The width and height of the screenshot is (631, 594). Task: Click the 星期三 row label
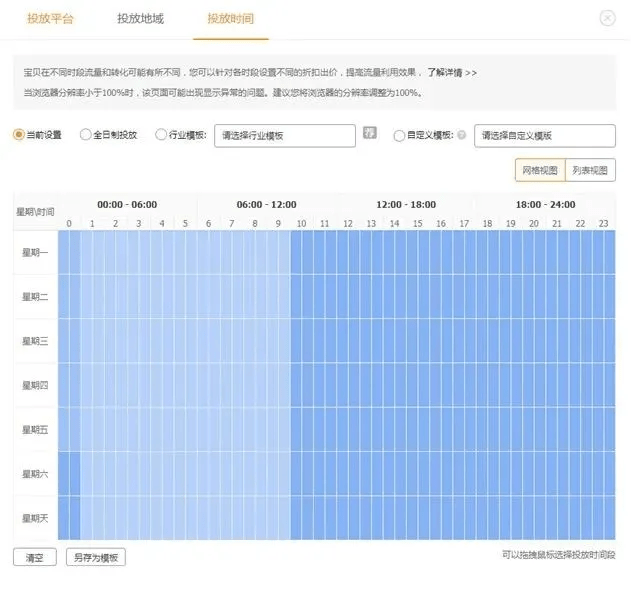pyautogui.click(x=35, y=341)
